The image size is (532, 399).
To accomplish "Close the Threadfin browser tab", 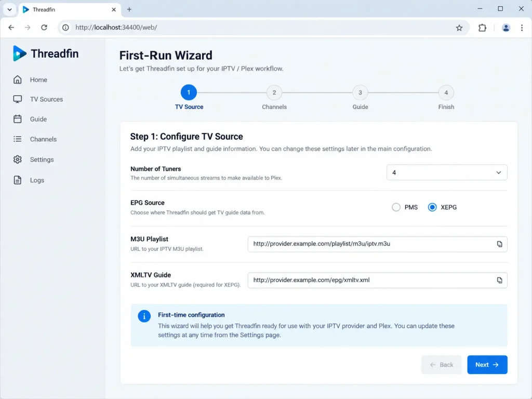I will click(114, 9).
